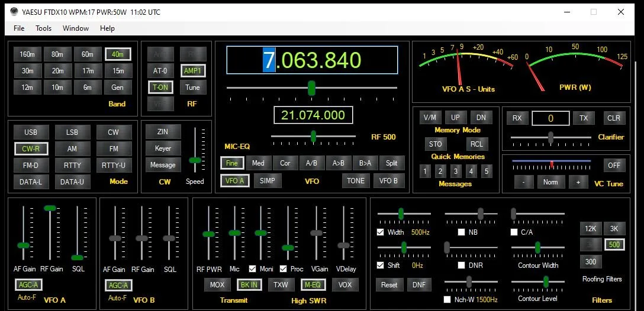
Task: Choose the Gen band button
Action: point(118,88)
